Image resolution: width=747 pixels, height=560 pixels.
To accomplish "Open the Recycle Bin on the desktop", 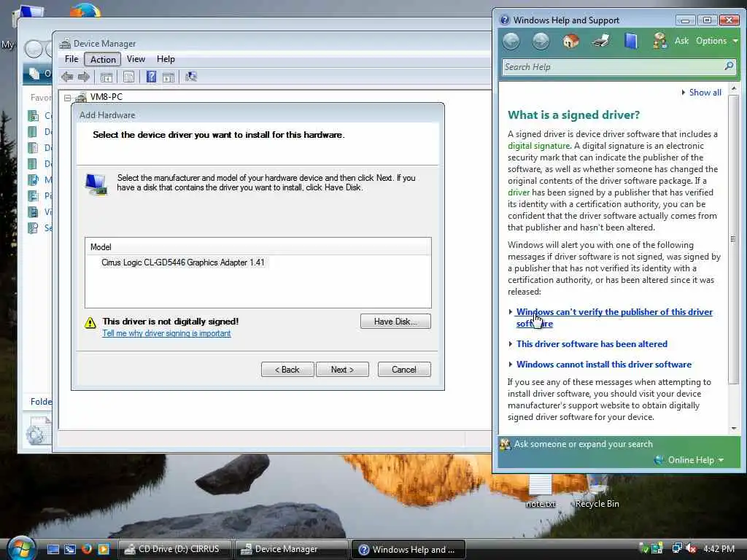I will tap(597, 491).
